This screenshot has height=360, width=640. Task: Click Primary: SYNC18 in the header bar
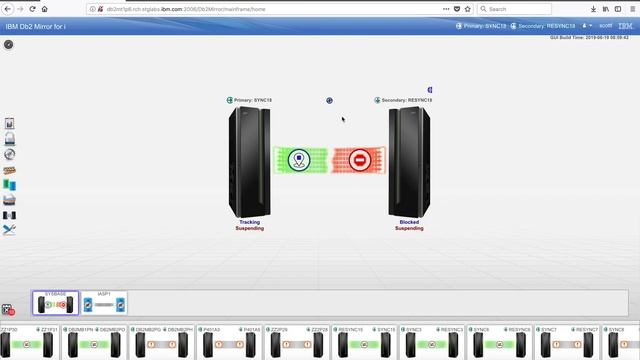coord(481,26)
